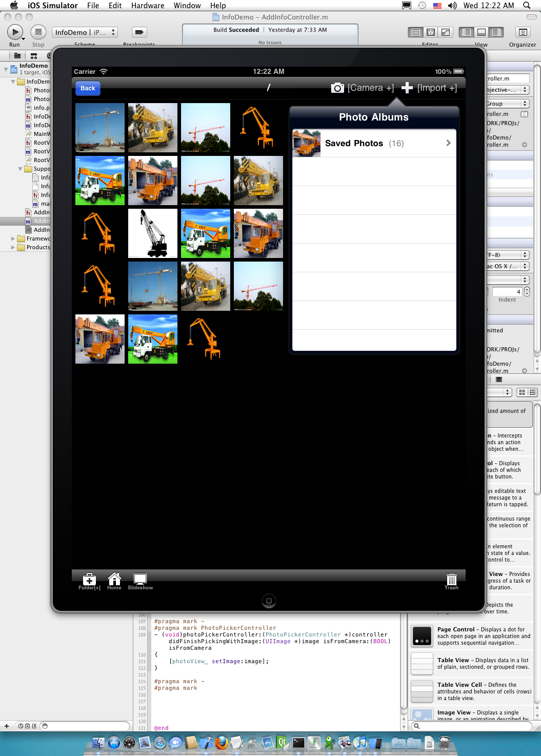Screen dimensions: 541x756
Task: Open the Edit menu
Action: (115, 6)
